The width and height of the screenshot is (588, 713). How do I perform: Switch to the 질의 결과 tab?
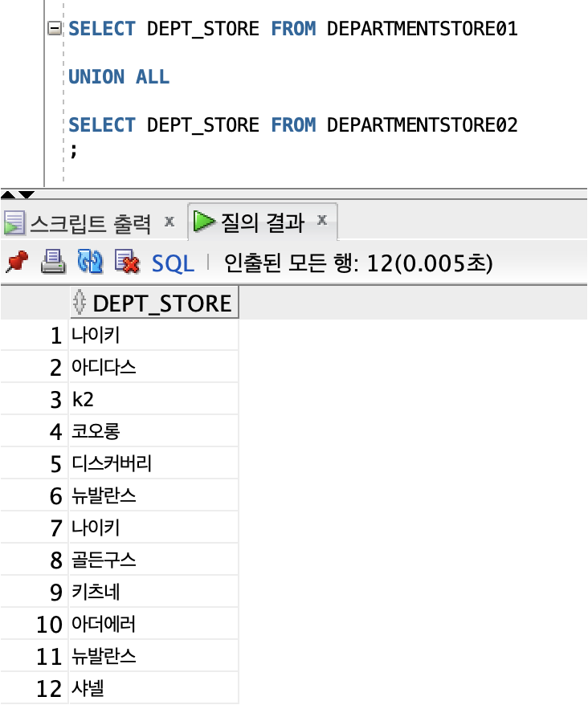point(263,222)
